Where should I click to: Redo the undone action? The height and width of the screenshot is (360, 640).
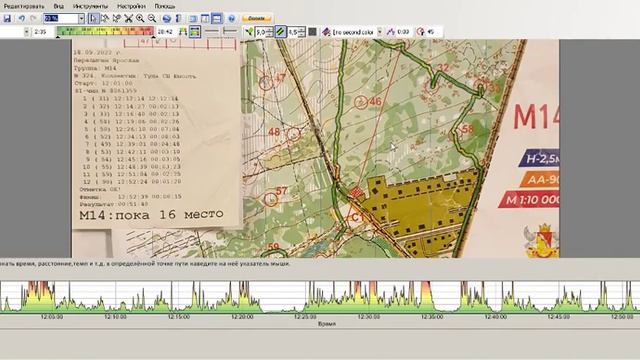coord(33,18)
